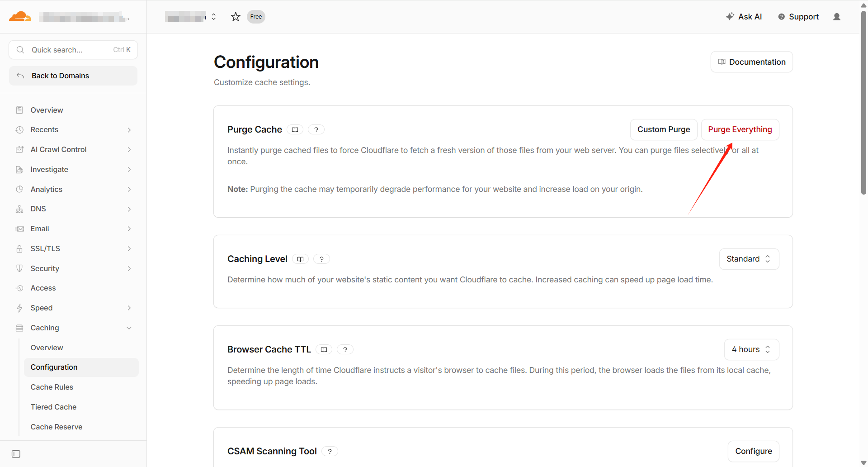Image resolution: width=868 pixels, height=467 pixels.
Task: Click the SSL/TLS lock icon
Action: 19,249
